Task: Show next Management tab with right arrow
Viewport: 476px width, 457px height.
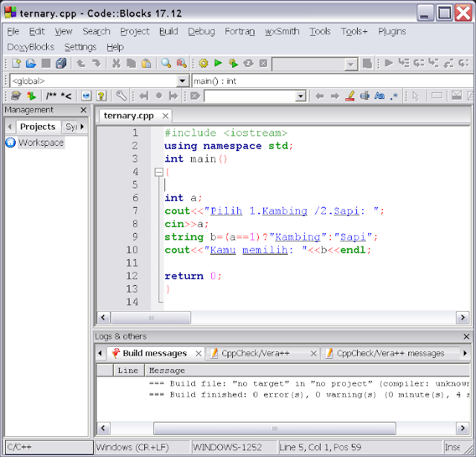Action: pyautogui.click(x=82, y=127)
